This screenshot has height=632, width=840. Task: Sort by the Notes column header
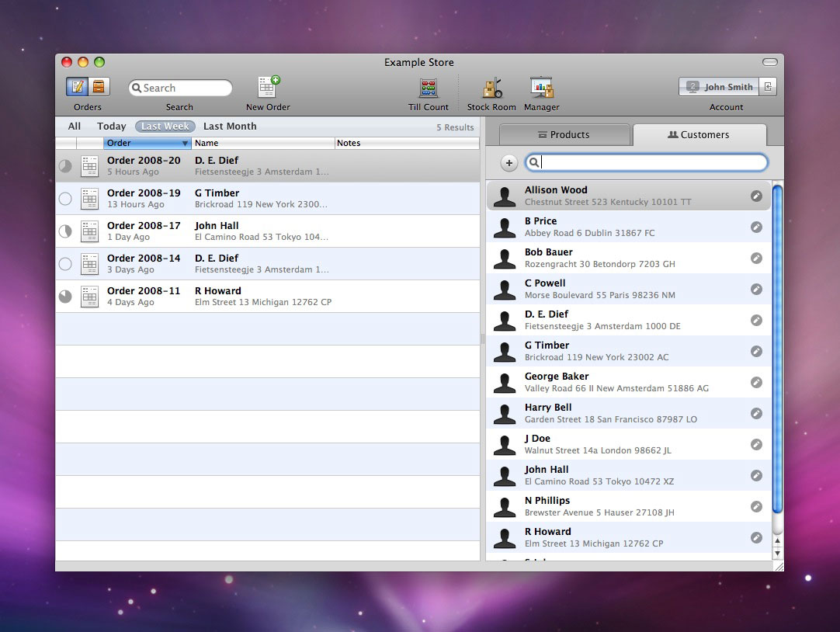coord(407,143)
